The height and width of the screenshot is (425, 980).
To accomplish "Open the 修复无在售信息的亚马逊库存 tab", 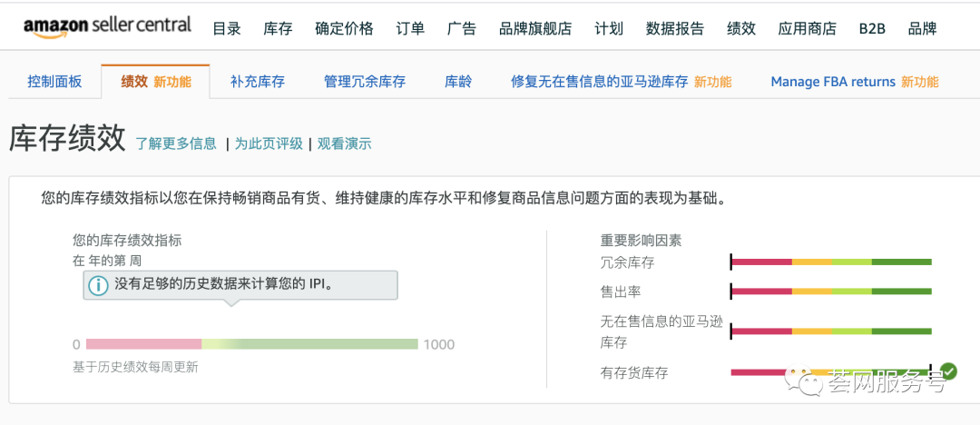I will click(x=622, y=82).
